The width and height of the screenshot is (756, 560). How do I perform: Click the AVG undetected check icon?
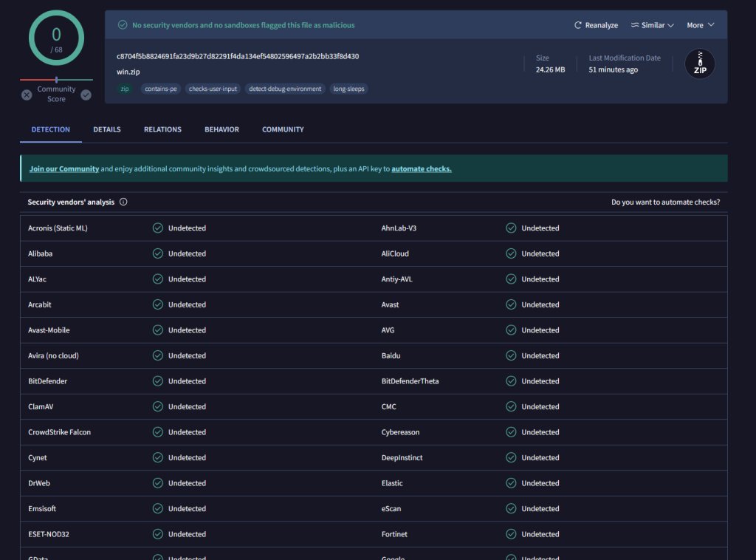coord(511,330)
